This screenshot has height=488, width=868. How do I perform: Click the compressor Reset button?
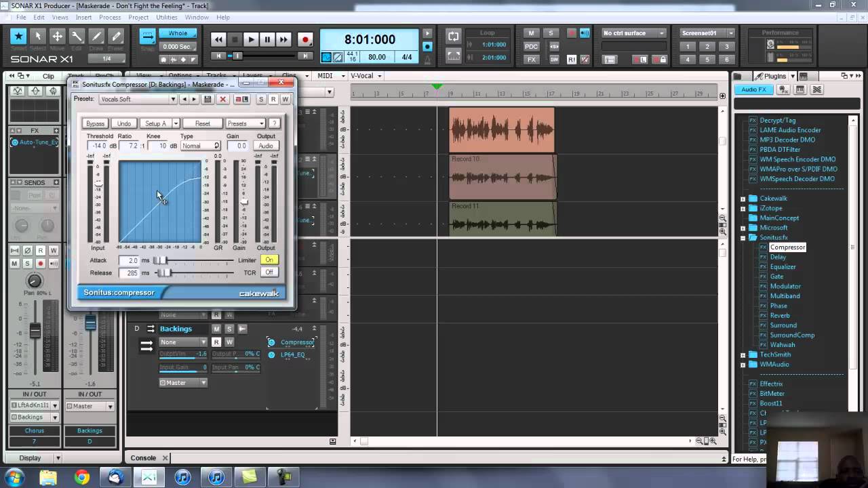[203, 123]
